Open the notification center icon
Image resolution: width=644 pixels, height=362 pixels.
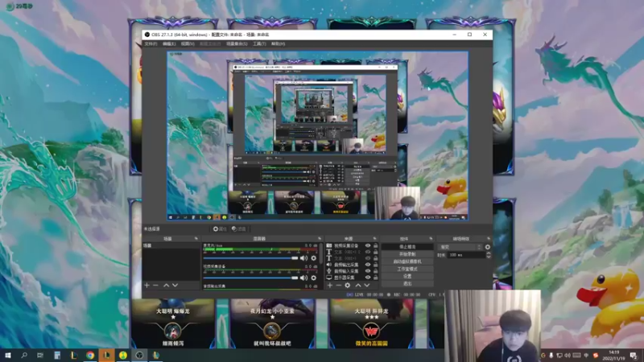(x=634, y=356)
